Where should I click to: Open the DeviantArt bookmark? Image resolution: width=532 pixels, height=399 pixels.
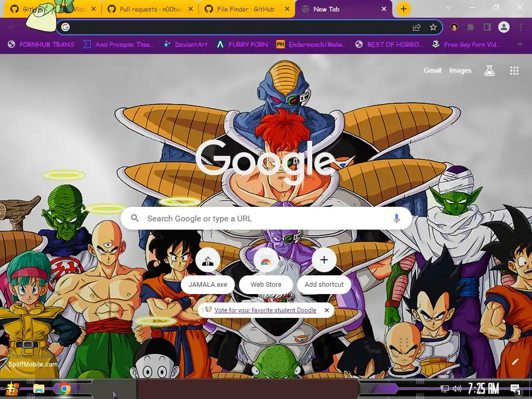185,45
